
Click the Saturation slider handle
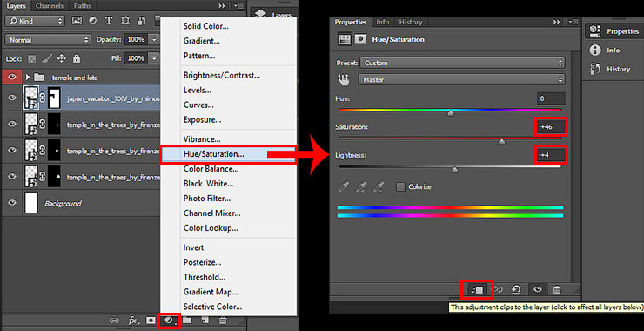(501, 142)
